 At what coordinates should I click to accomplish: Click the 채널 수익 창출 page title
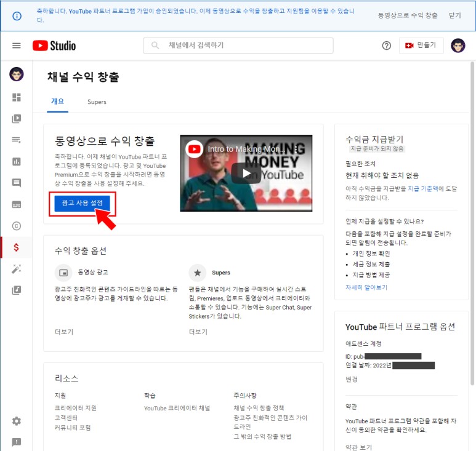pyautogui.click(x=83, y=77)
